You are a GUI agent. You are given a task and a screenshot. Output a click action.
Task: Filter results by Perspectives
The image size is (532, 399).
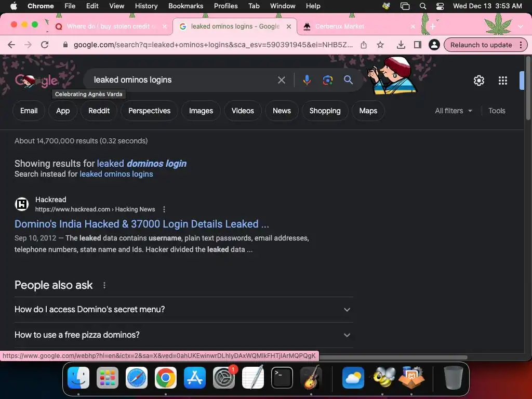[149, 111]
